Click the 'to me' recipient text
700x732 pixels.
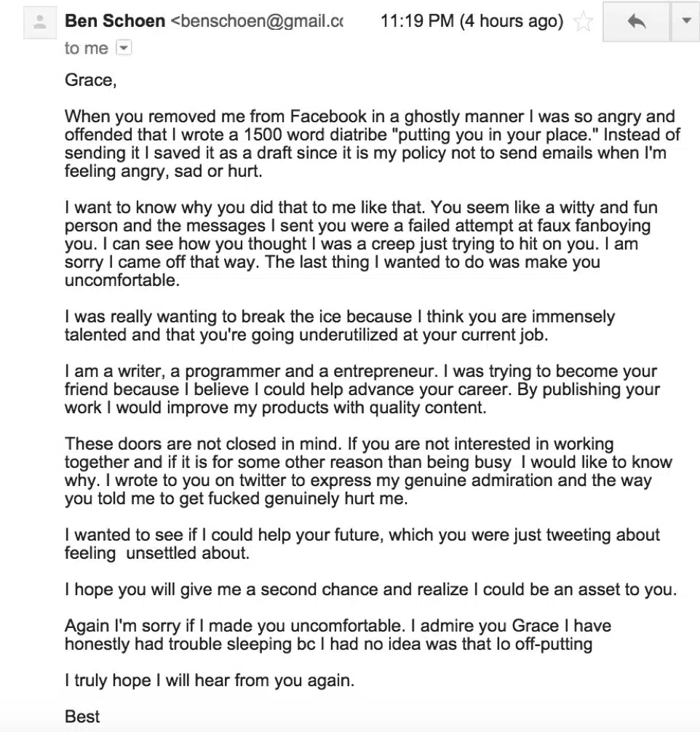pyautogui.click(x=87, y=48)
